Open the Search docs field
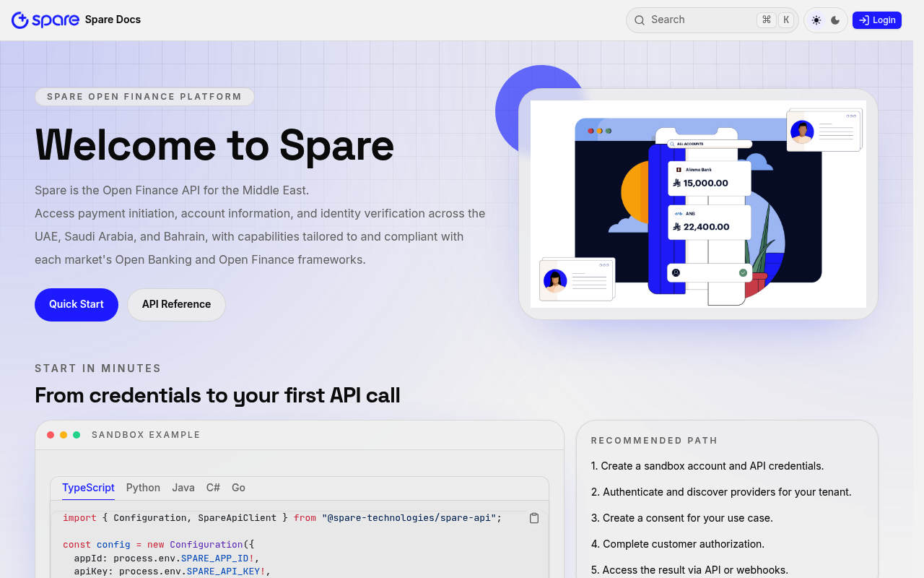The width and height of the screenshot is (924, 578). click(712, 20)
